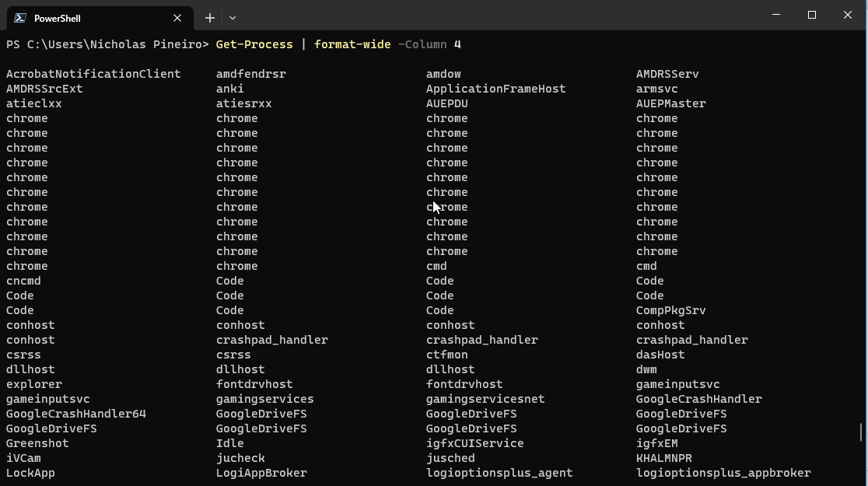This screenshot has height=486, width=868.
Task: Click AMDRSSrcExt process name
Action: point(44,89)
